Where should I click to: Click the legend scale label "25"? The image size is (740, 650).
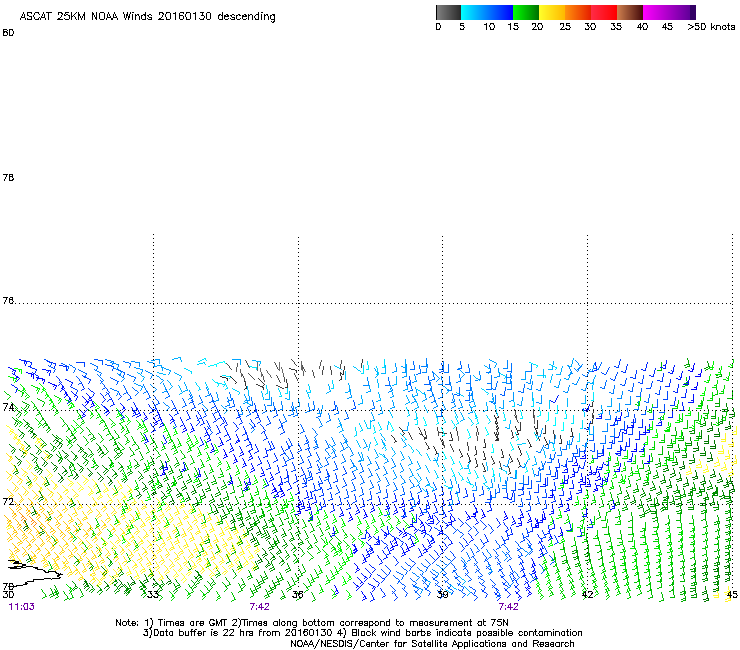click(565, 27)
